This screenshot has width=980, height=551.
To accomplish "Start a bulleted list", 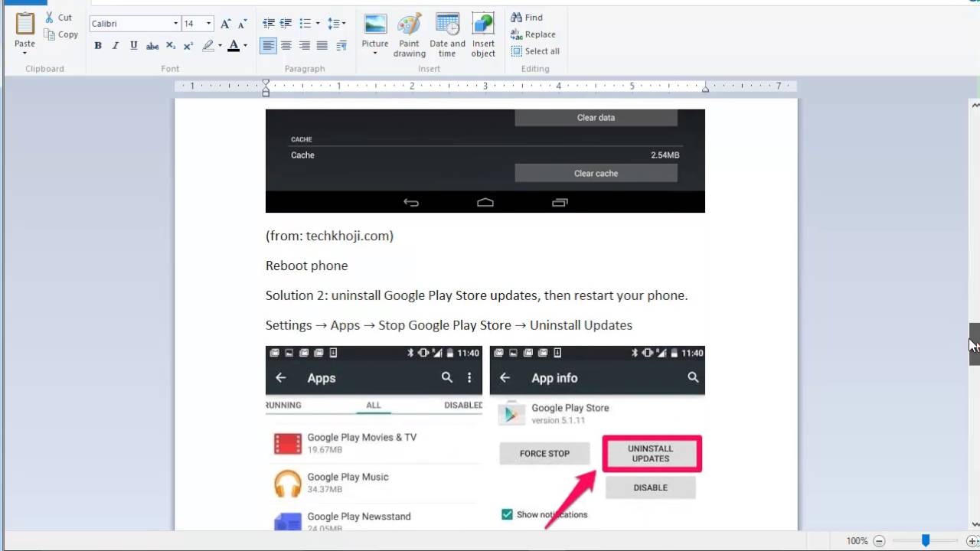I will pos(305,24).
